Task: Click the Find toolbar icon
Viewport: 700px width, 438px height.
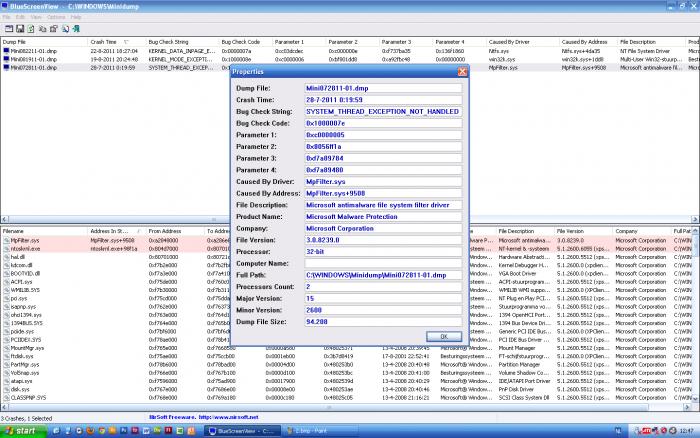Action: tap(66, 29)
